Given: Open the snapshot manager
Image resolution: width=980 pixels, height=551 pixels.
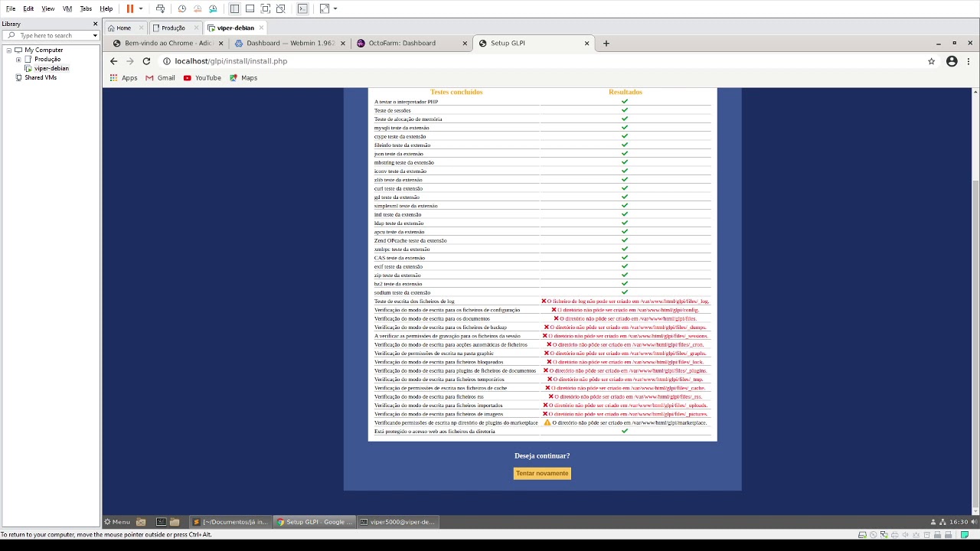Looking at the screenshot, I should (x=213, y=8).
